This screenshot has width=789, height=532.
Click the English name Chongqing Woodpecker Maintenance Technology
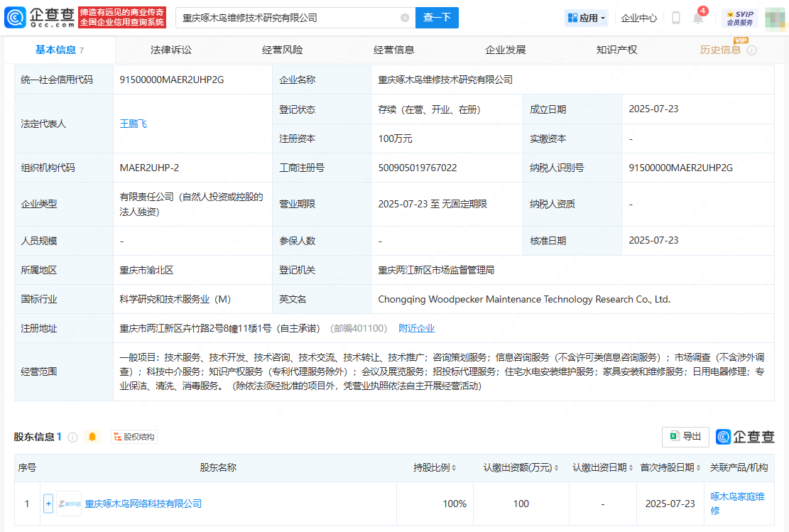pyautogui.click(x=524, y=299)
